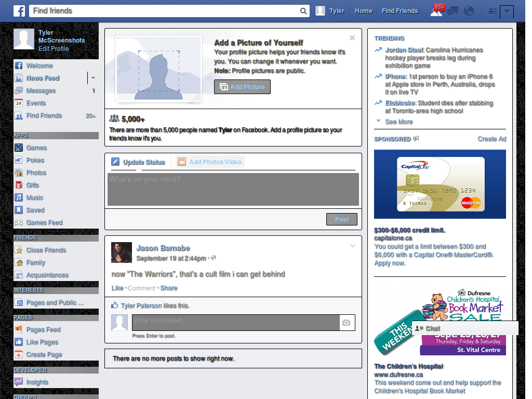Switch to Add Photos/Video tab
The width and height of the screenshot is (532, 399).
(210, 162)
